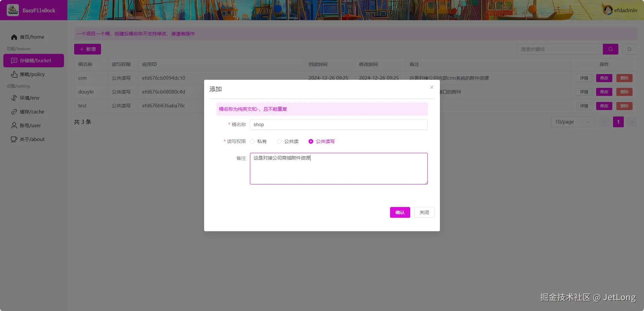The height and width of the screenshot is (311, 644).
Task: Click 修改 for the crm row
Action: point(604,78)
